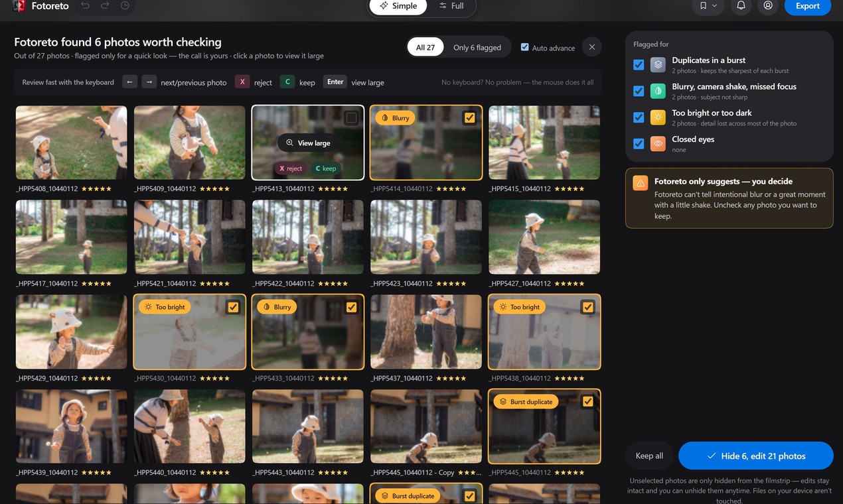The height and width of the screenshot is (504, 843).
Task: Click the Enter key hint
Action: (335, 82)
